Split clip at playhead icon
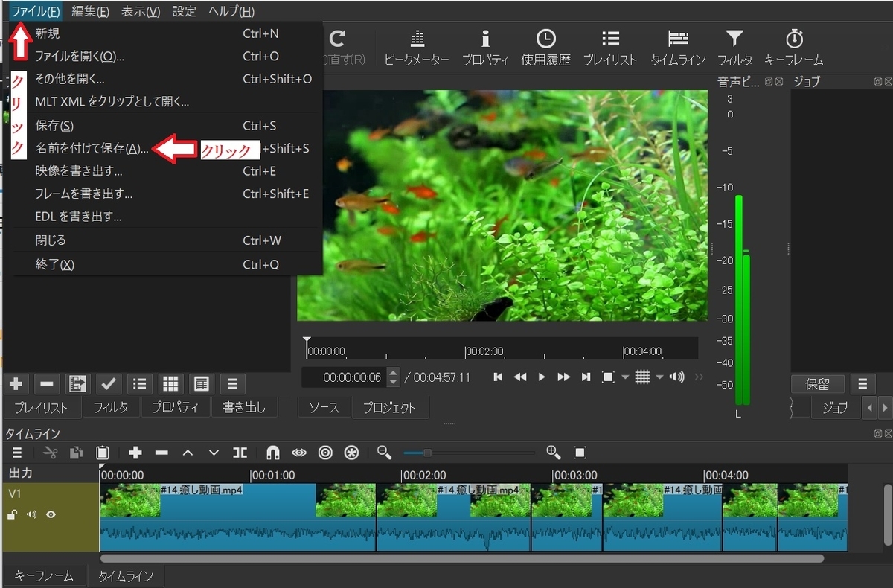Image resolution: width=893 pixels, height=588 pixels. (x=240, y=453)
